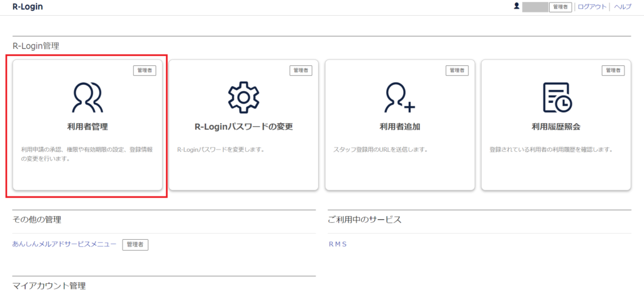Click the gear icon for password change
Viewport: 644px width, 297px height.
click(x=243, y=96)
